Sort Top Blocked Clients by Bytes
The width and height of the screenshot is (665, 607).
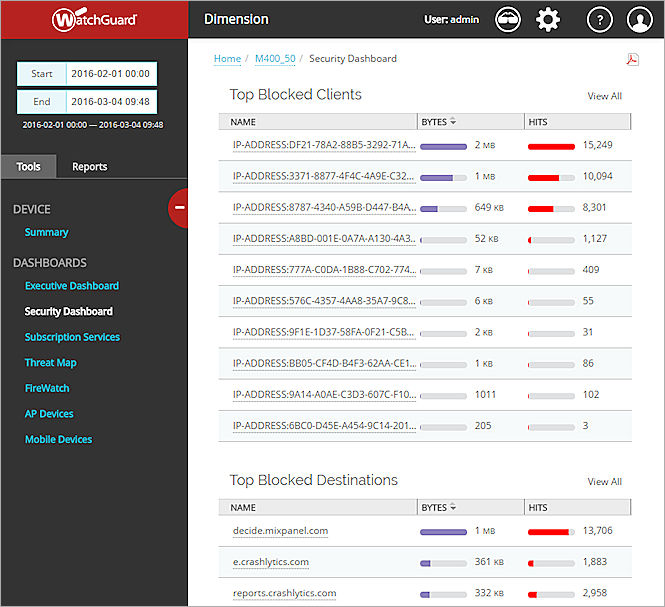click(435, 122)
